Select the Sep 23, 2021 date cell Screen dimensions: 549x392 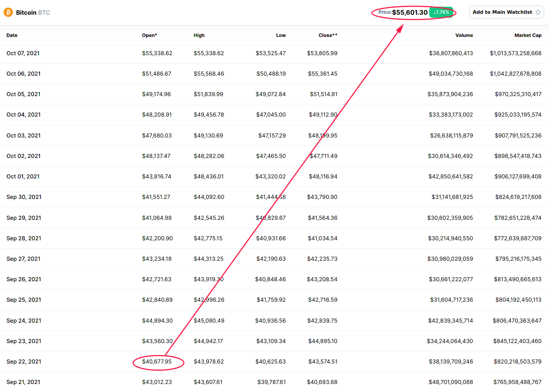point(24,341)
